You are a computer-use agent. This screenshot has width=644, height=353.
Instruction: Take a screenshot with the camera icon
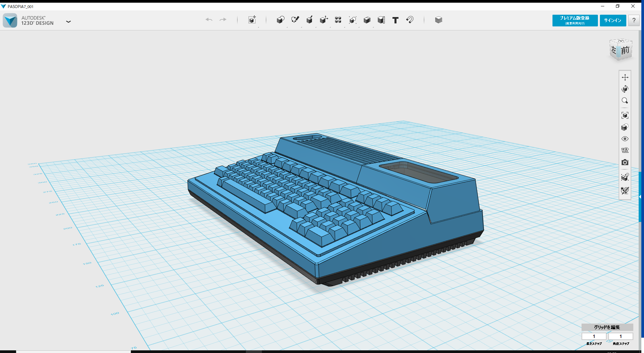[625, 162]
